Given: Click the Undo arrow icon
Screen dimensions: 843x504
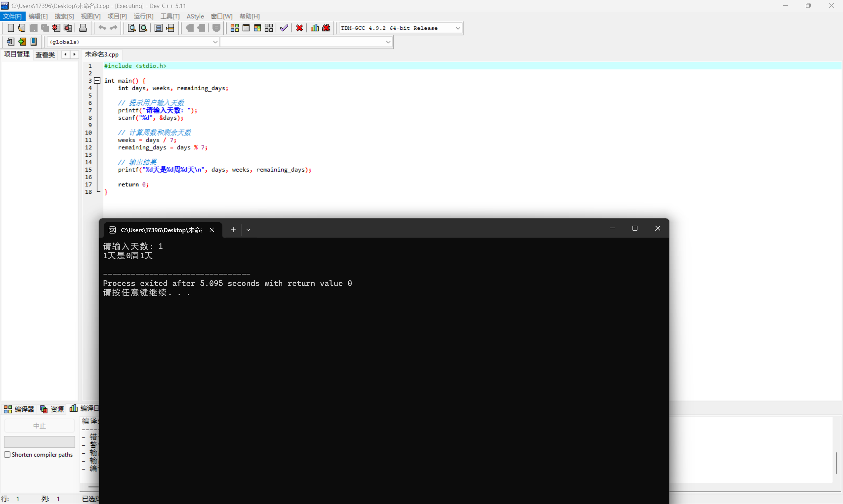Looking at the screenshot, I should [102, 28].
